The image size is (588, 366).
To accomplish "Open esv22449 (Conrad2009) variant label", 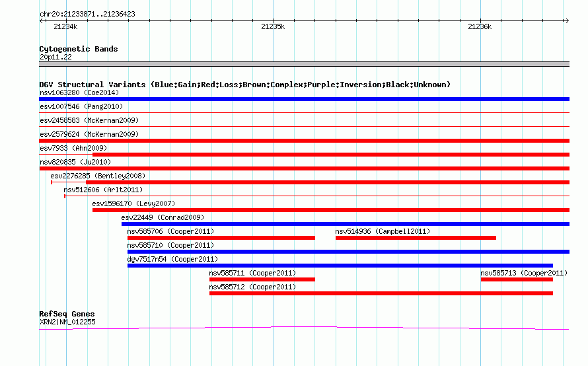I will click(163, 217).
